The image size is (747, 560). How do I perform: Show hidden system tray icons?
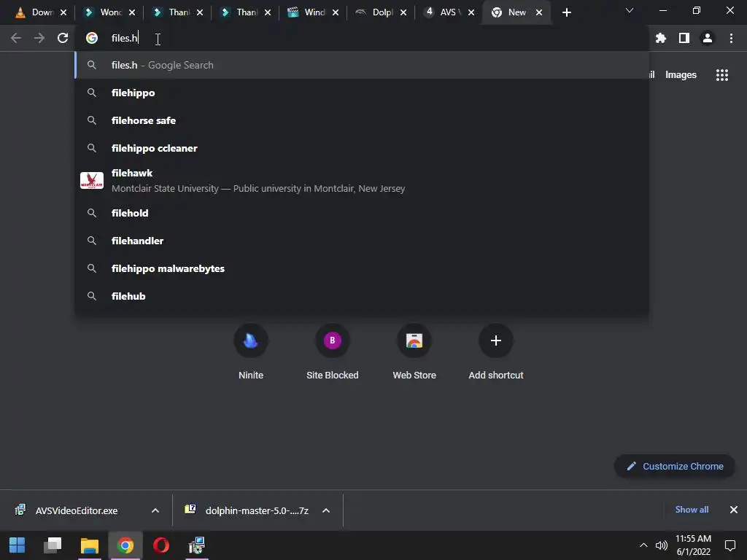coord(643,545)
